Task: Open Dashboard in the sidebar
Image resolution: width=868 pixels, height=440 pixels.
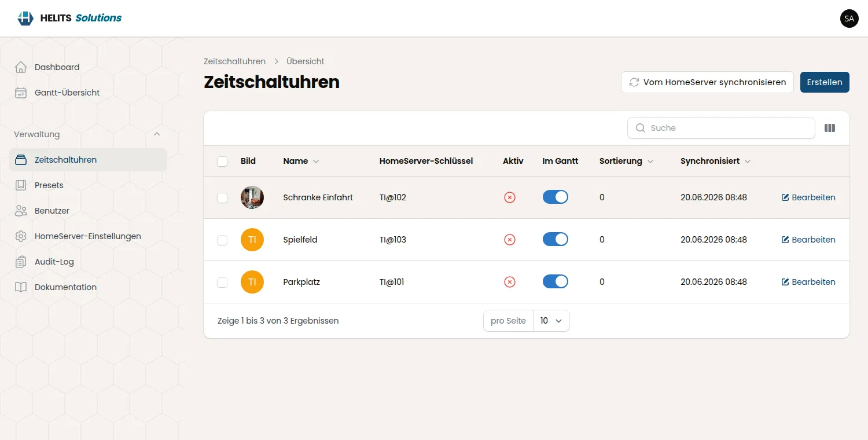Action: (88, 67)
